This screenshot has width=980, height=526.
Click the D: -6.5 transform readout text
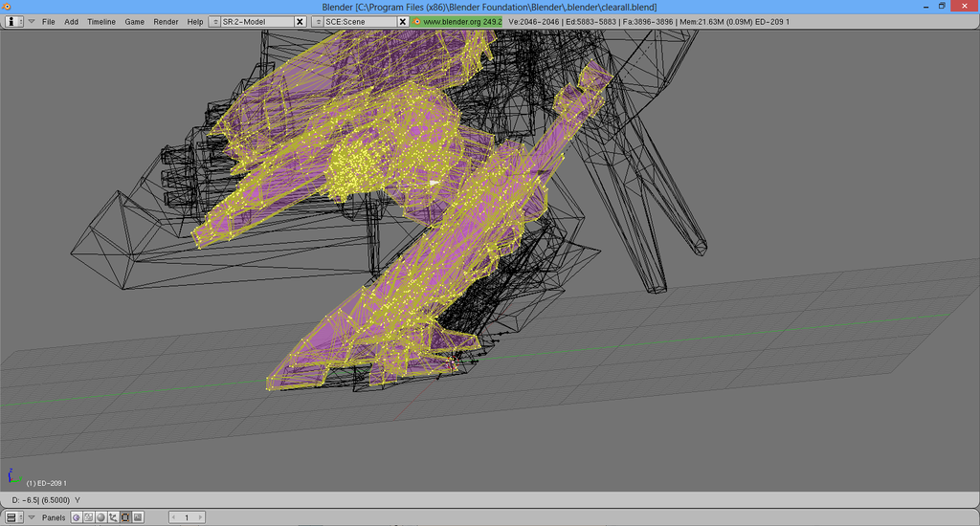(x=46, y=500)
